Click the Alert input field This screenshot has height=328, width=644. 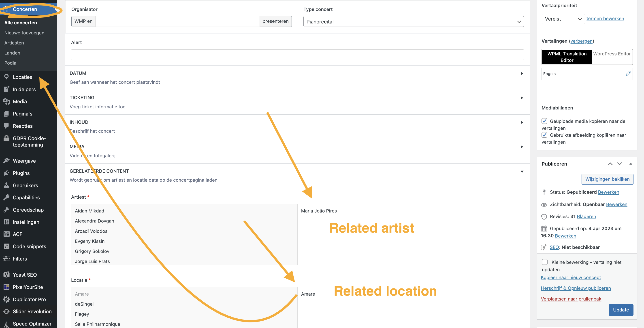297,55
